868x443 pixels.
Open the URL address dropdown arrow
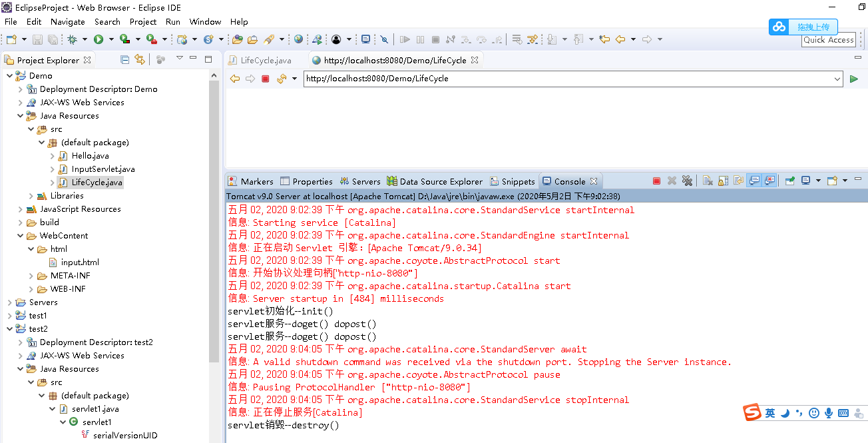[837, 79]
